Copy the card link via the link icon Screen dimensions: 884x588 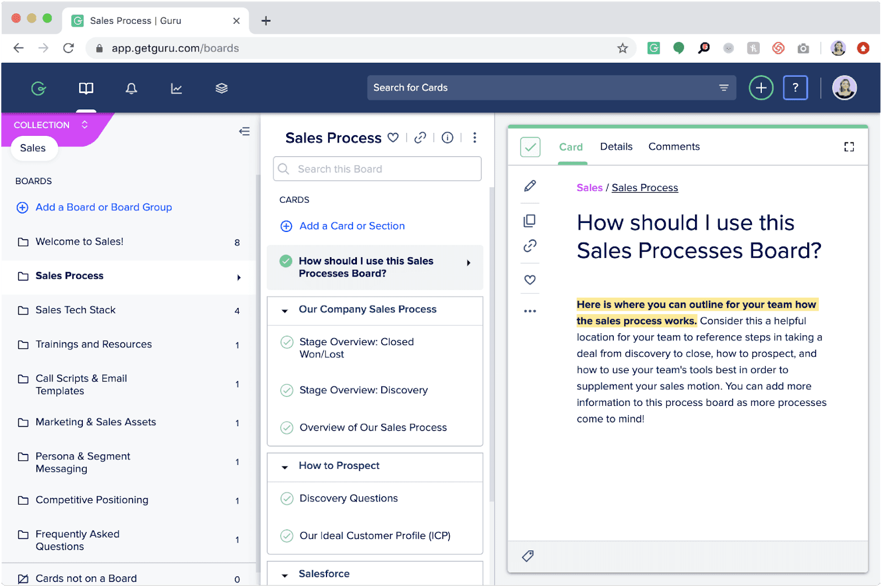point(529,246)
